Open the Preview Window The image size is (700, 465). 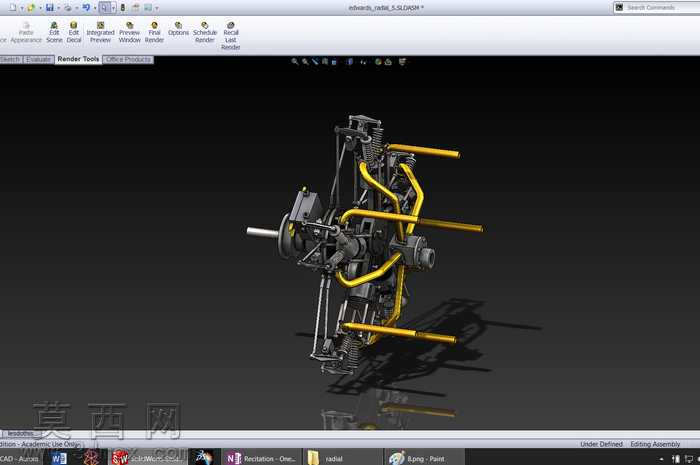tap(129, 32)
